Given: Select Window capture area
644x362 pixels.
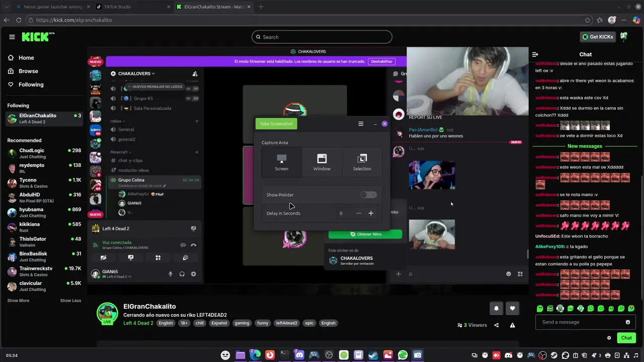Looking at the screenshot, I should [x=322, y=162].
